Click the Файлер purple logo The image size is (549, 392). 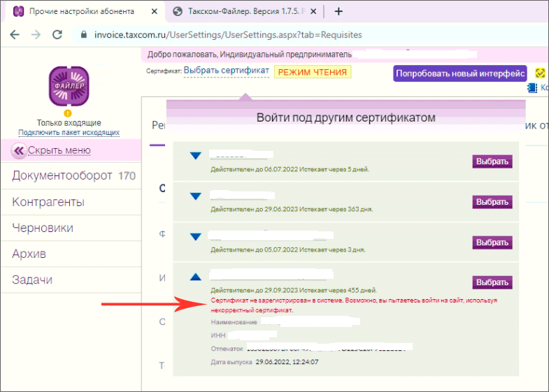pyautogui.click(x=69, y=86)
